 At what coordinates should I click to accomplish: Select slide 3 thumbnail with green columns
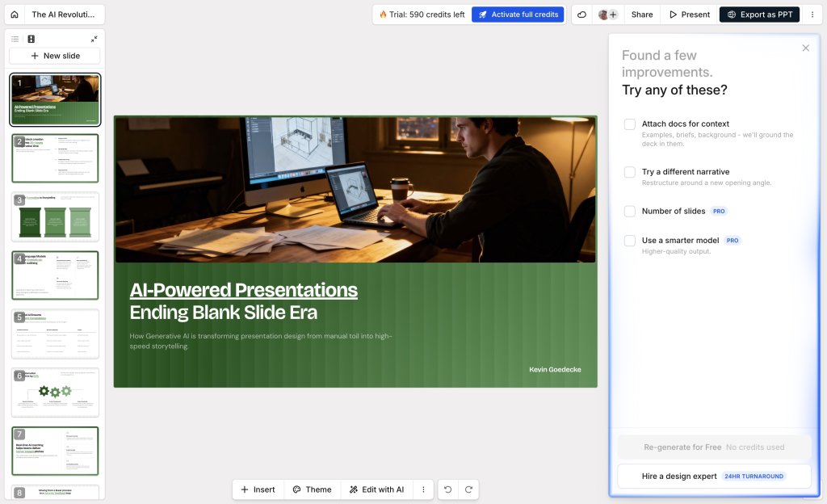tap(55, 216)
